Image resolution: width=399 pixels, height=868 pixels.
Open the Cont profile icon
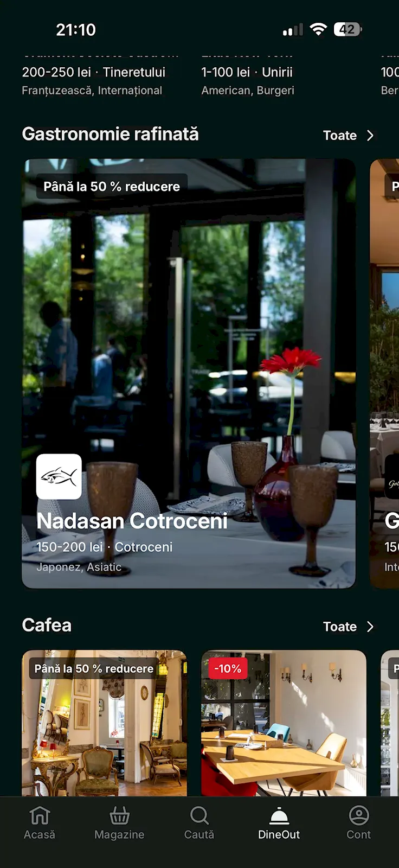(x=359, y=815)
